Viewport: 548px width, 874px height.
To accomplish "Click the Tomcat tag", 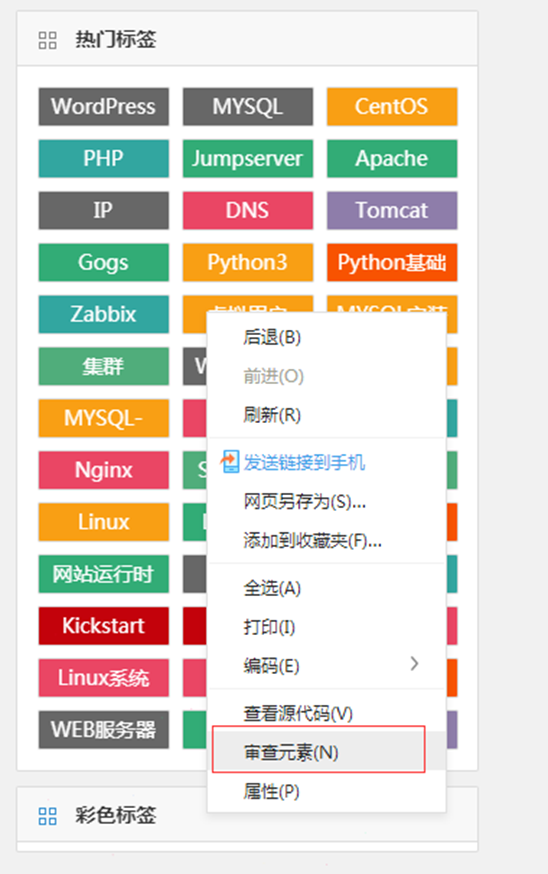I will pos(392,210).
